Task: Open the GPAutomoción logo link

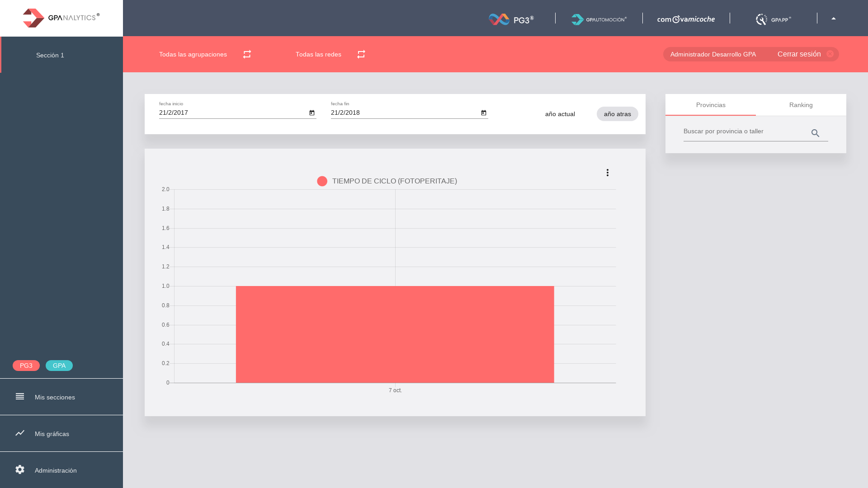Action: point(599,19)
